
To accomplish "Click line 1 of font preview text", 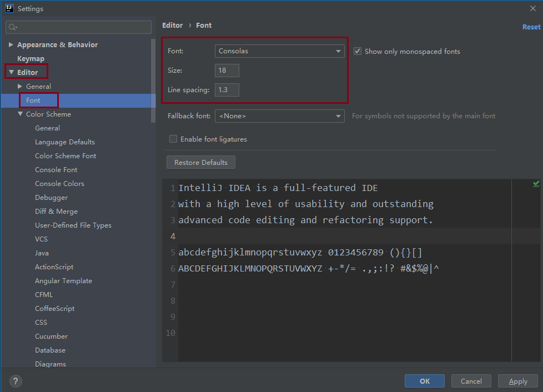I will click(x=278, y=188).
